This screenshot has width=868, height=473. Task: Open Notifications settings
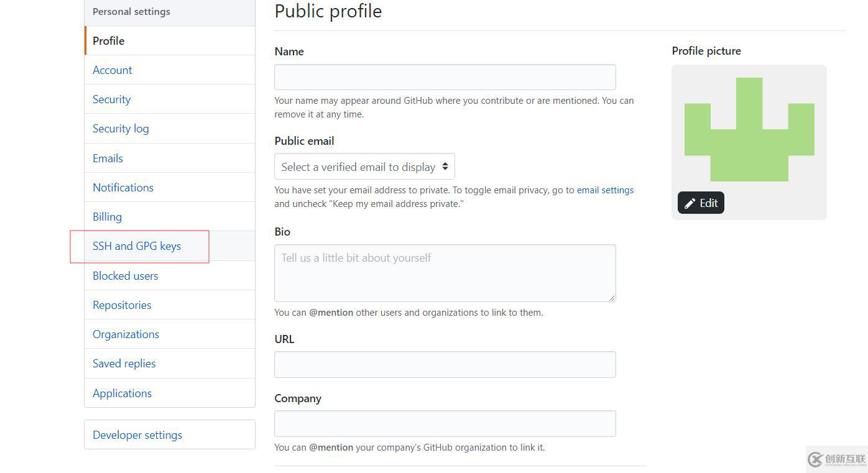(170, 187)
